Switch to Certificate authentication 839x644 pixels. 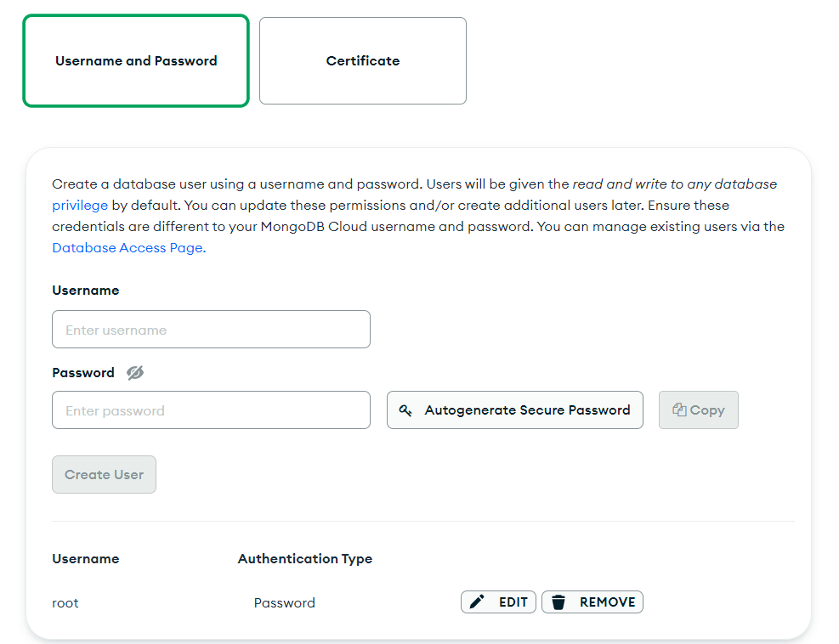click(363, 61)
